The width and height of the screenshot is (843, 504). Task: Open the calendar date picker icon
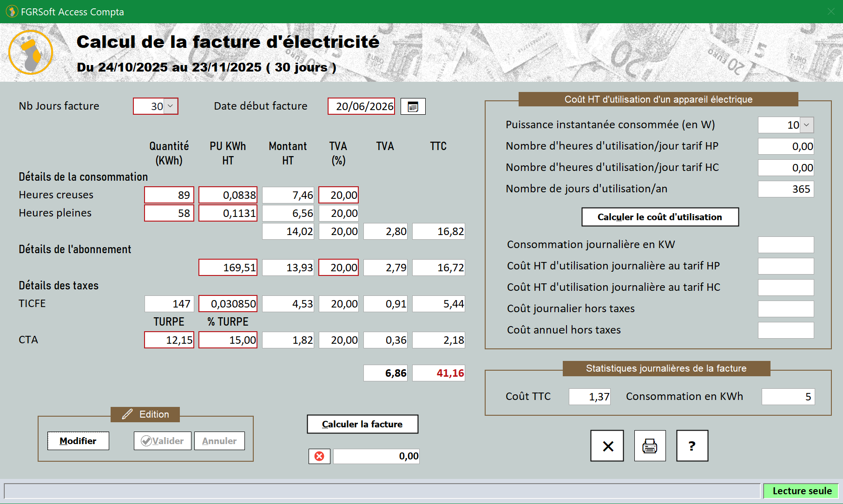pos(413,106)
